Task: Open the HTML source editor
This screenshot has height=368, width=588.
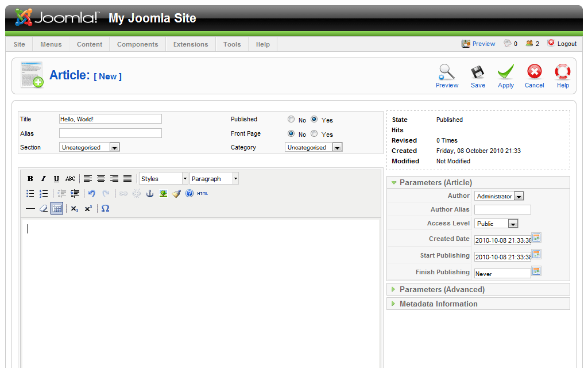Action: [202, 194]
